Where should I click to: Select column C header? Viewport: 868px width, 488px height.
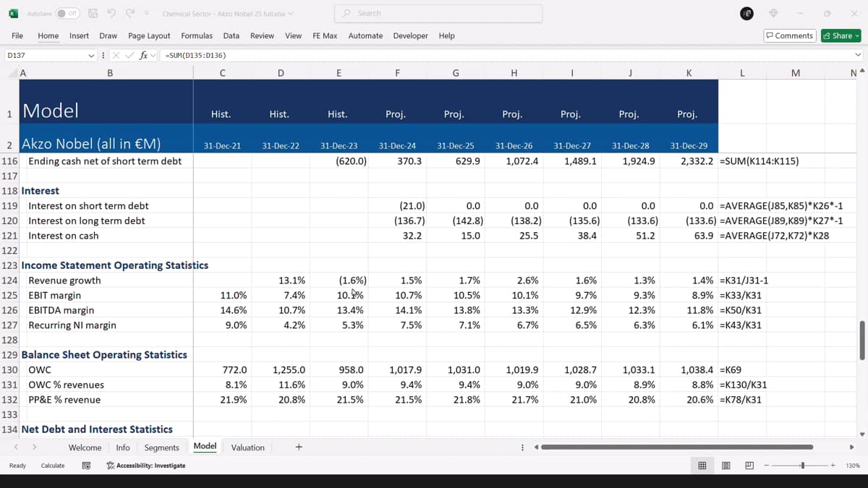tap(222, 73)
